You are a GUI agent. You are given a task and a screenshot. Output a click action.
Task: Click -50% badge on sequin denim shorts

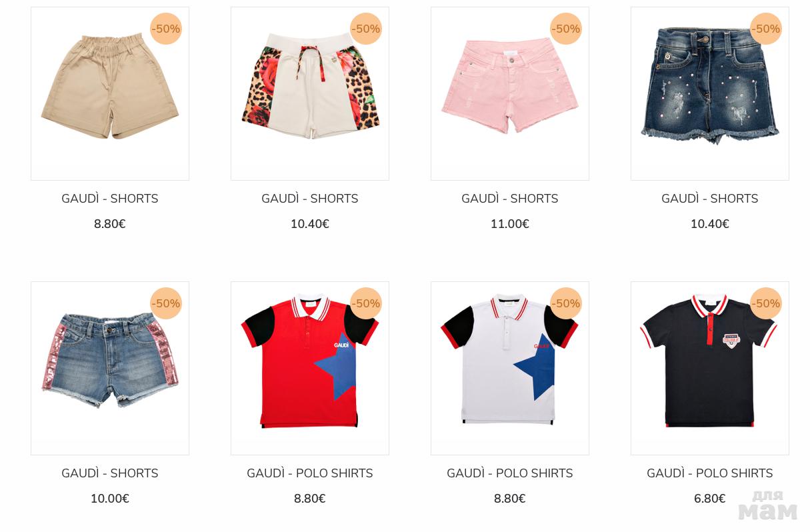pyautogui.click(x=166, y=303)
